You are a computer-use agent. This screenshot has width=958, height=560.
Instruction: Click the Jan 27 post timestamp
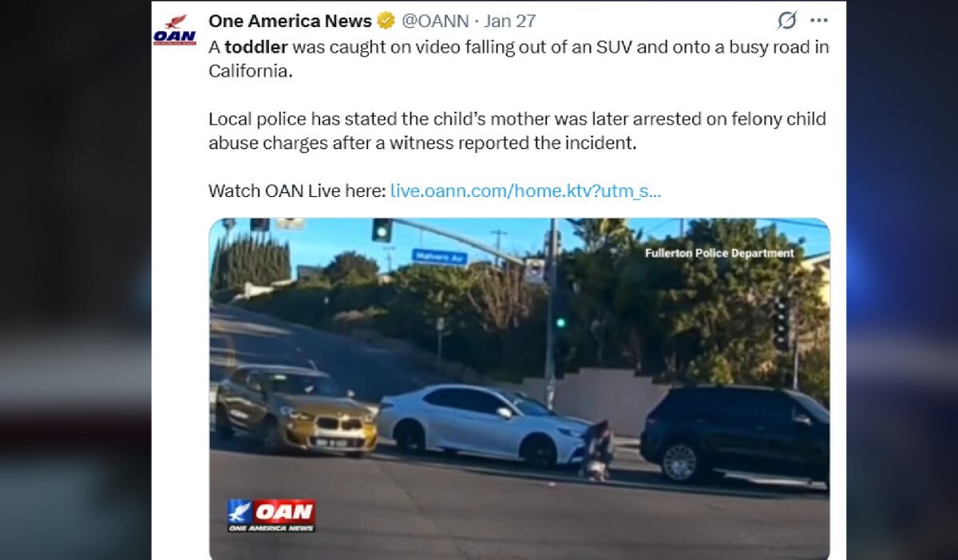[509, 21]
